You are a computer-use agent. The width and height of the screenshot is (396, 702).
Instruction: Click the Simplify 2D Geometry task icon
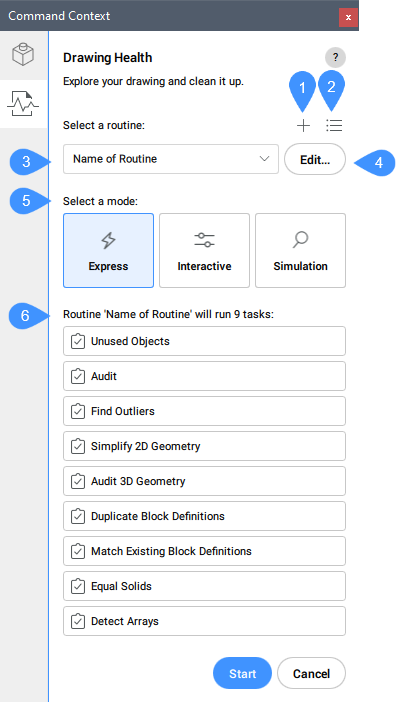point(78,446)
